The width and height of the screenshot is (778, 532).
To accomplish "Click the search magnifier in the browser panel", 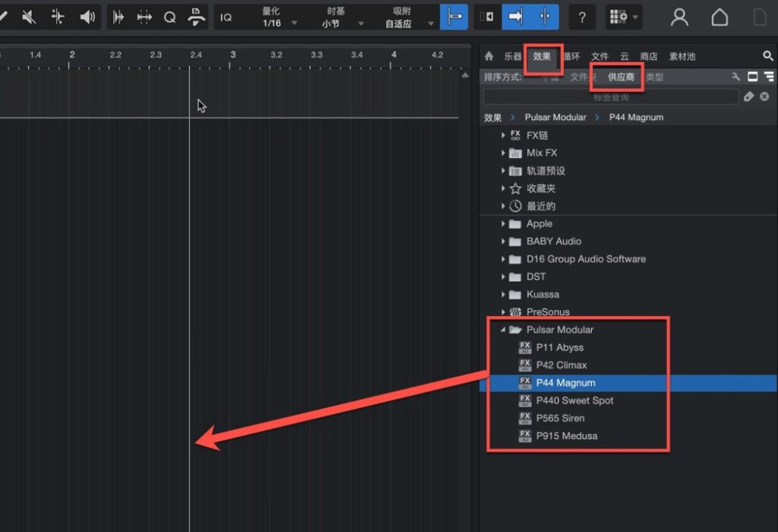I will pyautogui.click(x=768, y=55).
